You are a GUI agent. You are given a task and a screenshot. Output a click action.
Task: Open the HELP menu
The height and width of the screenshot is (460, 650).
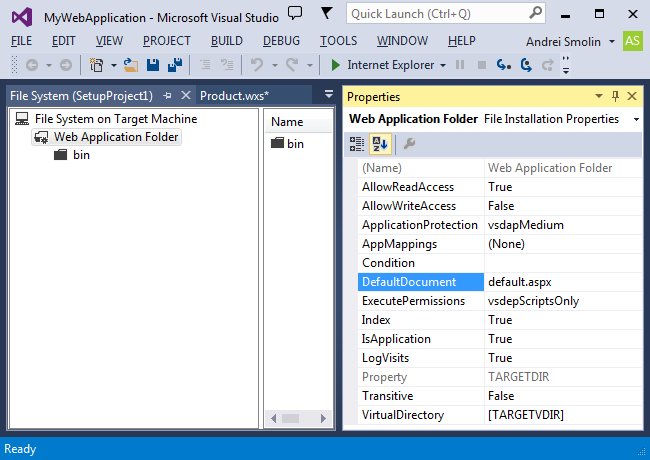click(x=461, y=41)
